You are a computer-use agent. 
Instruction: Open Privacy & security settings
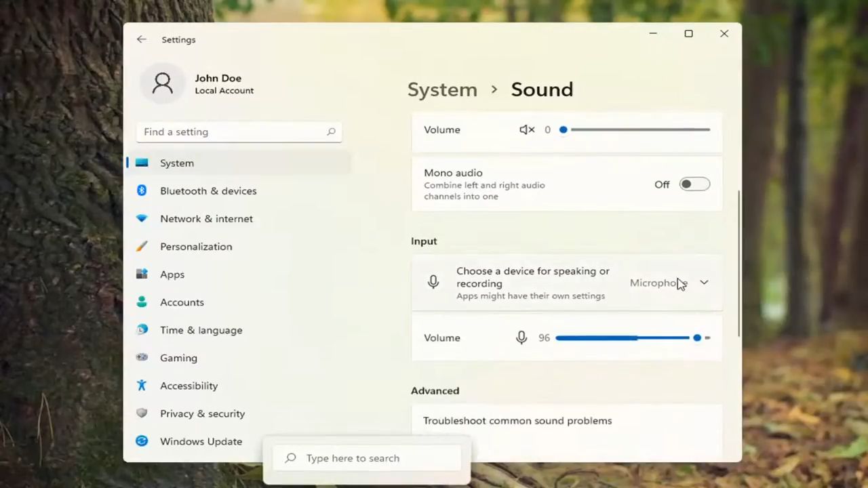tap(202, 413)
